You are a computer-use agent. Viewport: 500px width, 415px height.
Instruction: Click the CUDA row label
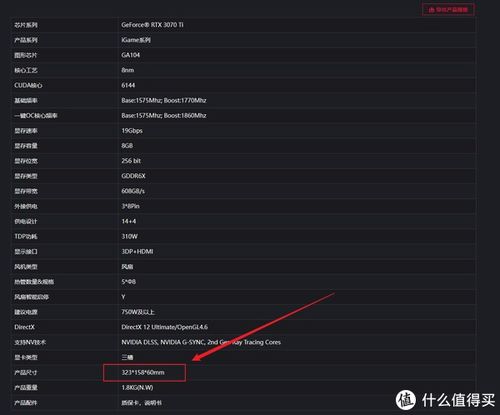28,85
